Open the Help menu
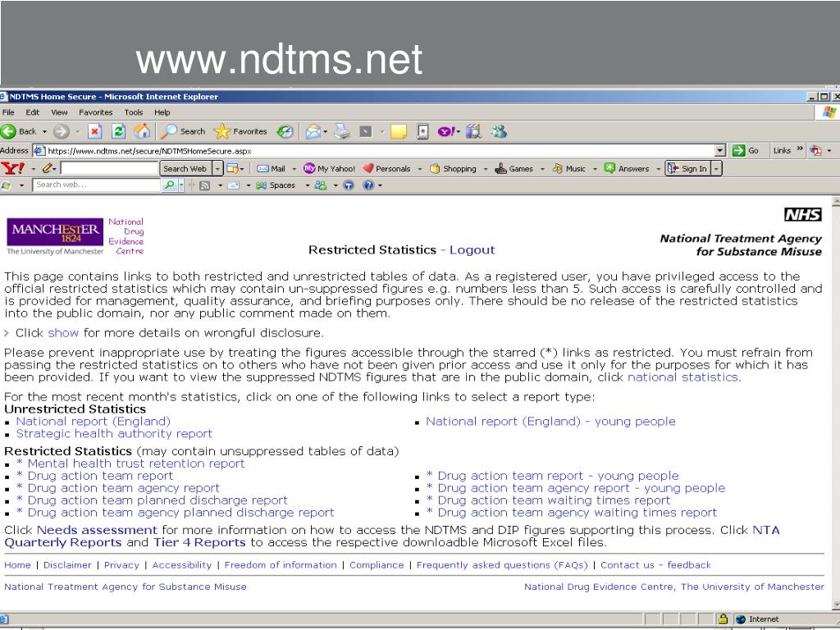The width and height of the screenshot is (840, 630). click(162, 112)
